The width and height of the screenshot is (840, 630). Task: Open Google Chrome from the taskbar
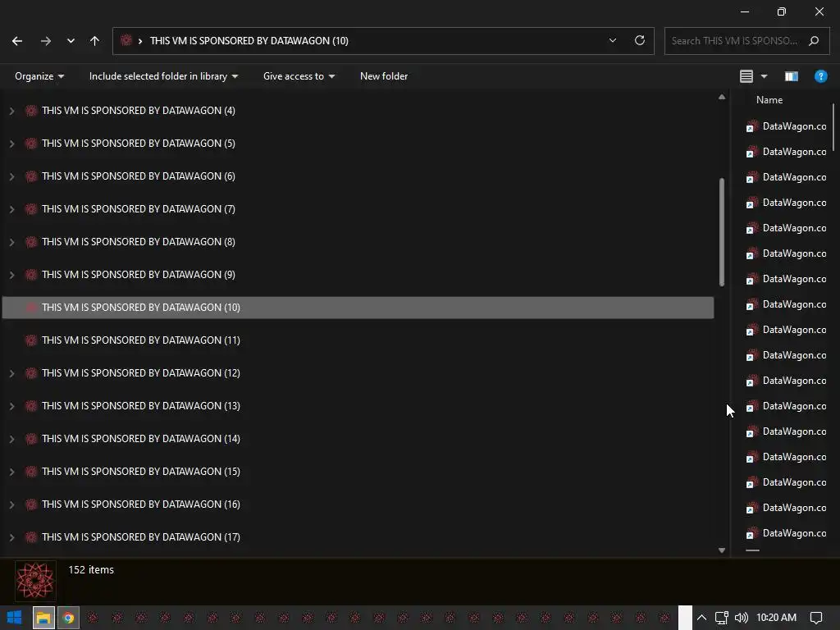tap(68, 618)
